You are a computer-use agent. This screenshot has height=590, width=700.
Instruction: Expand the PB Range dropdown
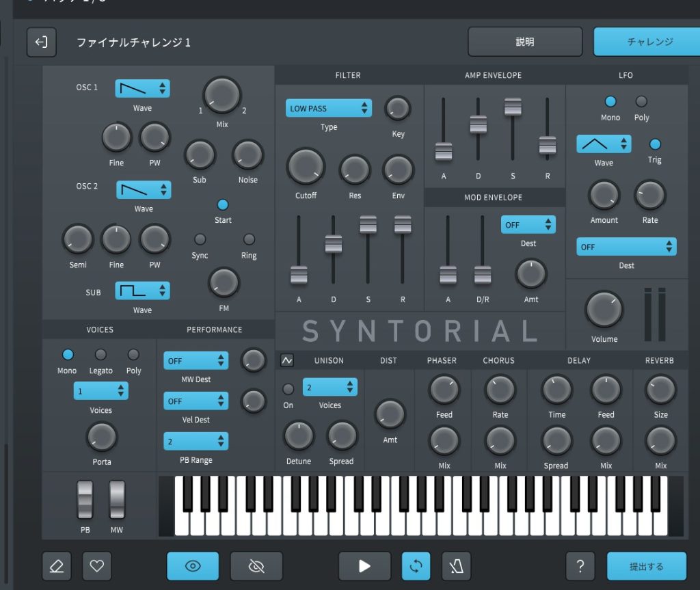click(x=196, y=442)
